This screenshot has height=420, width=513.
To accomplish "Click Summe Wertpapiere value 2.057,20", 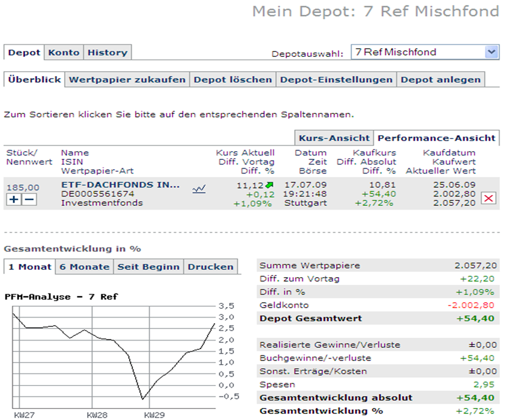I will 475,266.
